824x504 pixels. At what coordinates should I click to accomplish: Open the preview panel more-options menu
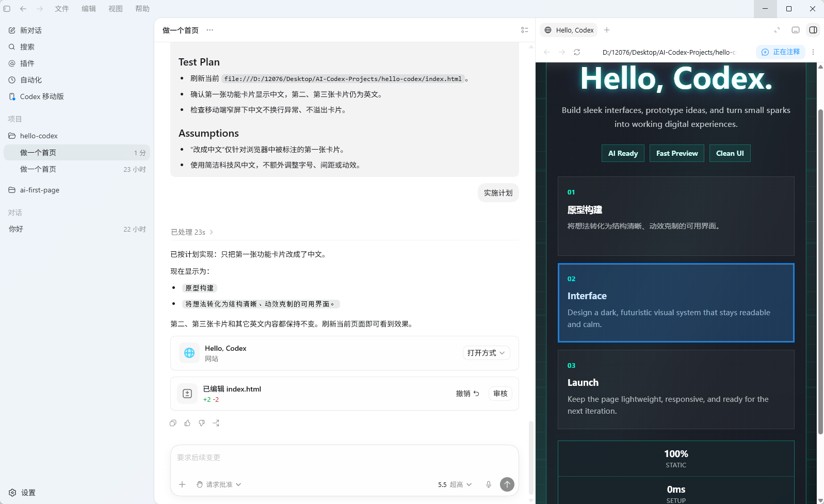coord(813,52)
